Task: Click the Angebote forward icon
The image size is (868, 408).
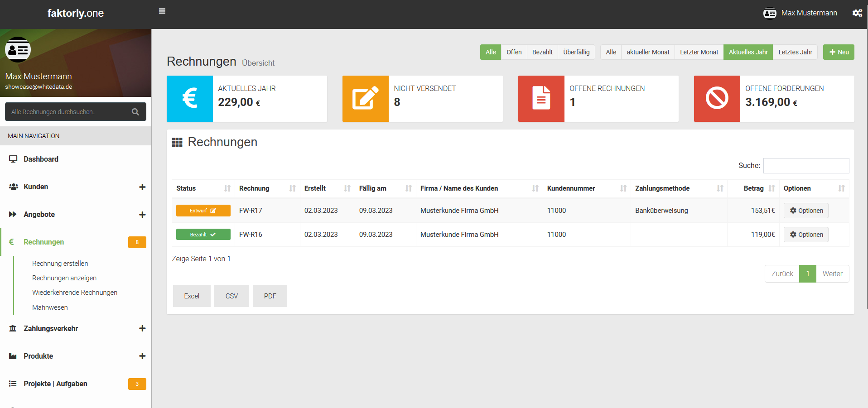Action: point(13,214)
